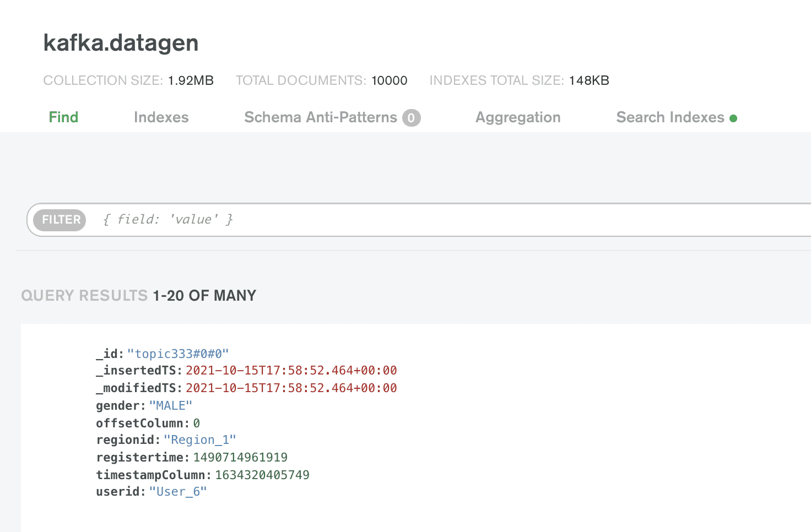This screenshot has height=532, width=811.
Task: Click the TOTAL DOCUMENTS count 10000
Action: (x=390, y=80)
